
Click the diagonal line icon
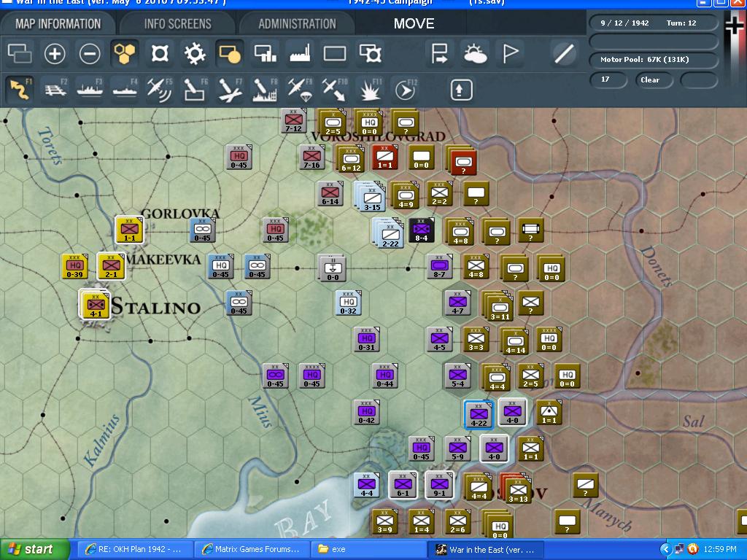click(x=564, y=53)
